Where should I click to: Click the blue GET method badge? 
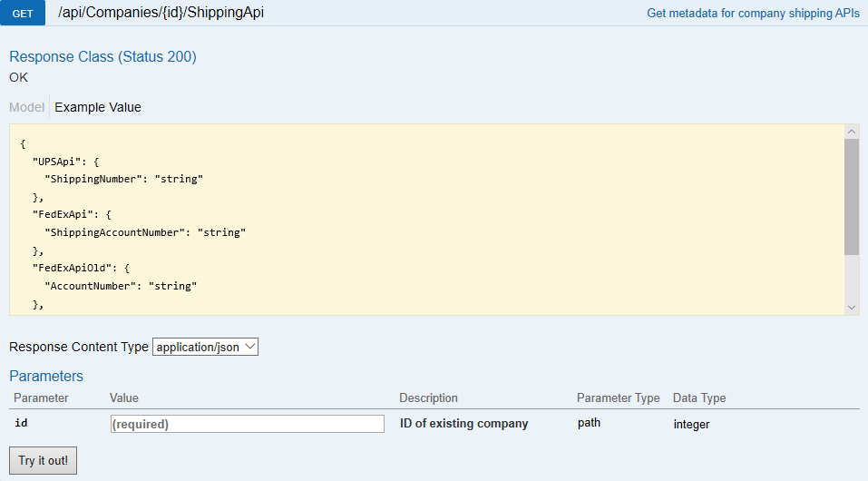(22, 13)
